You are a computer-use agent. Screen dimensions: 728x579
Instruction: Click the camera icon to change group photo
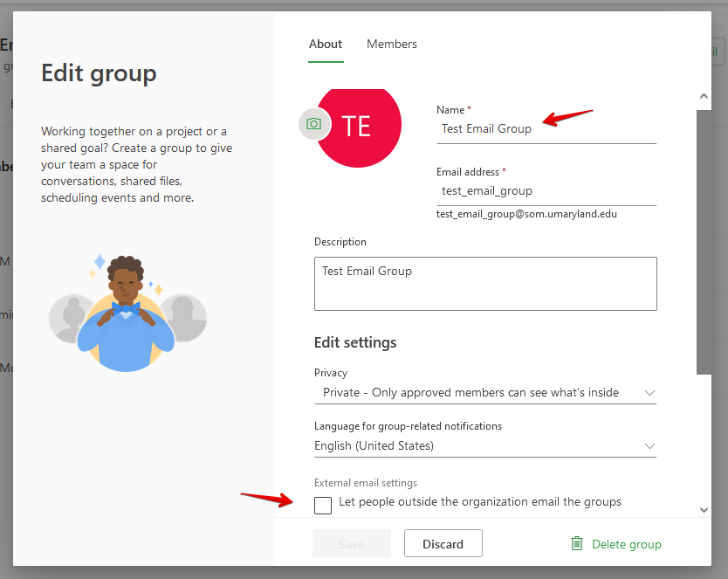point(314,124)
